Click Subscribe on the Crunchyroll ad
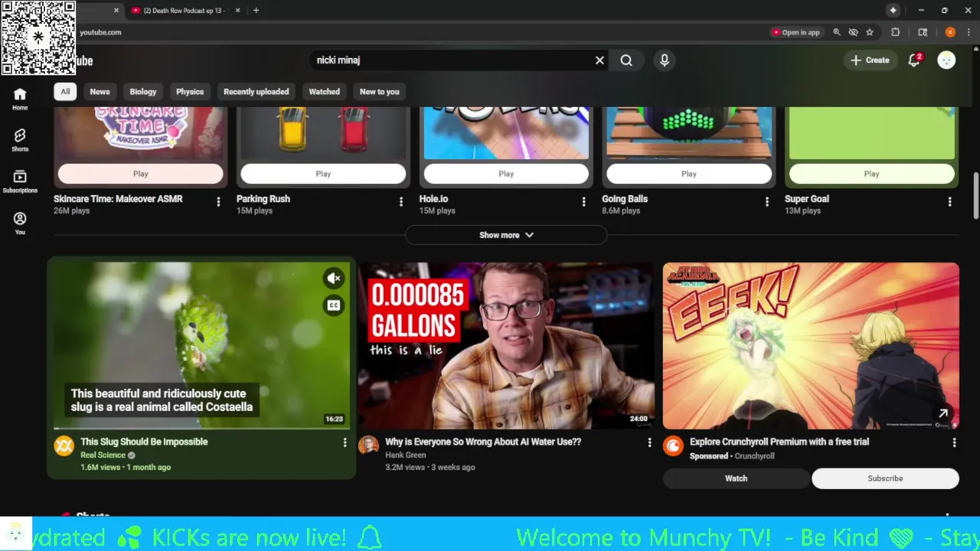Viewport: 980px width, 551px height. coord(885,478)
